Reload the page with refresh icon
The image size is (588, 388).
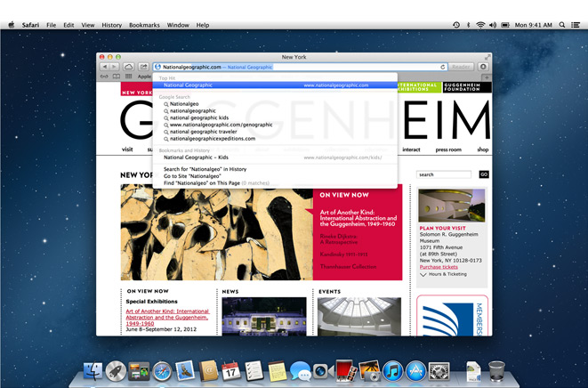coord(443,67)
